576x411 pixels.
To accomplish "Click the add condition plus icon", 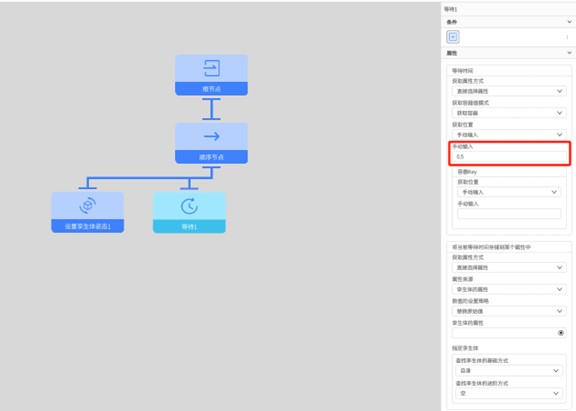I will (x=453, y=37).
